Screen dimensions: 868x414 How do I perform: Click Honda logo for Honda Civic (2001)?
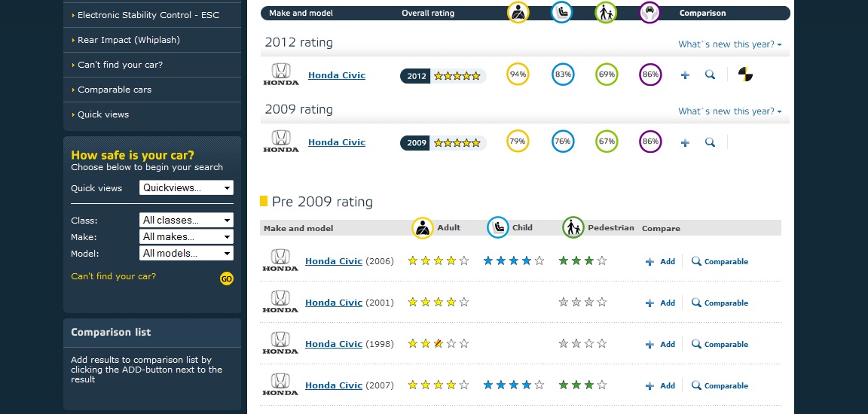click(280, 302)
